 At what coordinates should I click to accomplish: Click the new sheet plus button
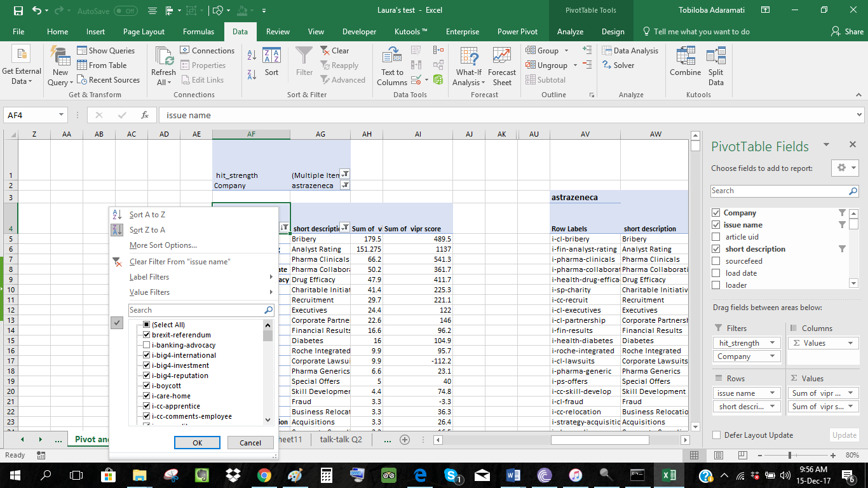point(404,440)
